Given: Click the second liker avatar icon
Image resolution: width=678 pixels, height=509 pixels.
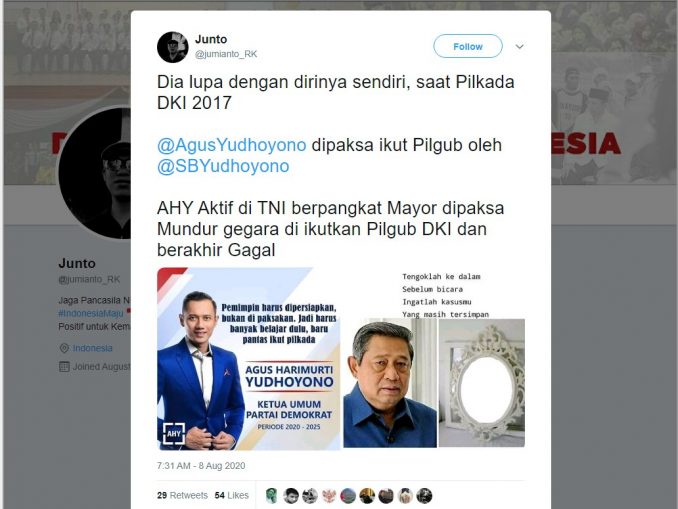Looking at the screenshot, I should point(291,496).
